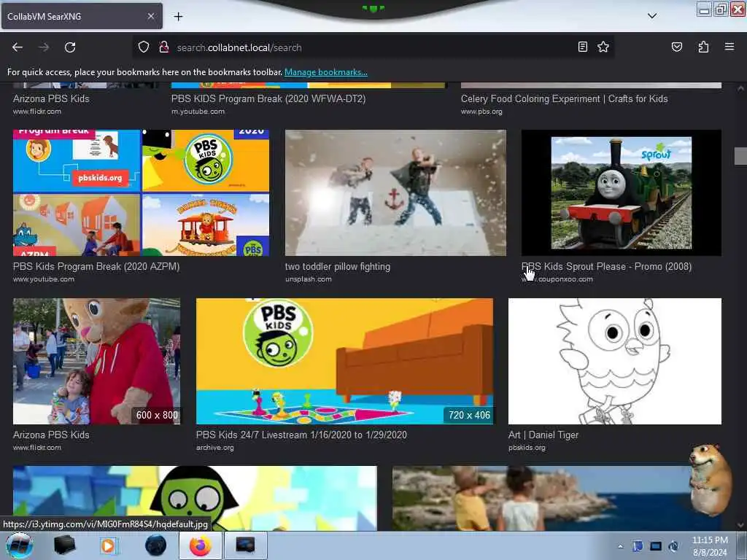Open the two toddler pillow fighting image
The image size is (747, 560).
click(x=395, y=192)
